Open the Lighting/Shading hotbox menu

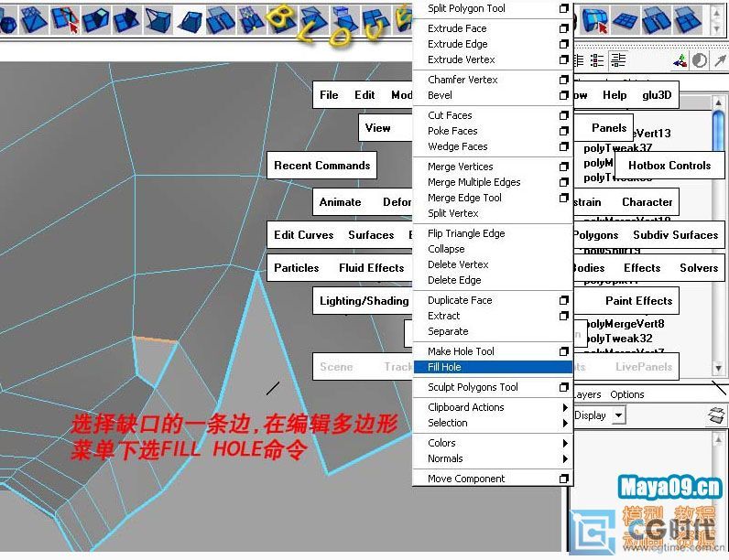coord(364,301)
